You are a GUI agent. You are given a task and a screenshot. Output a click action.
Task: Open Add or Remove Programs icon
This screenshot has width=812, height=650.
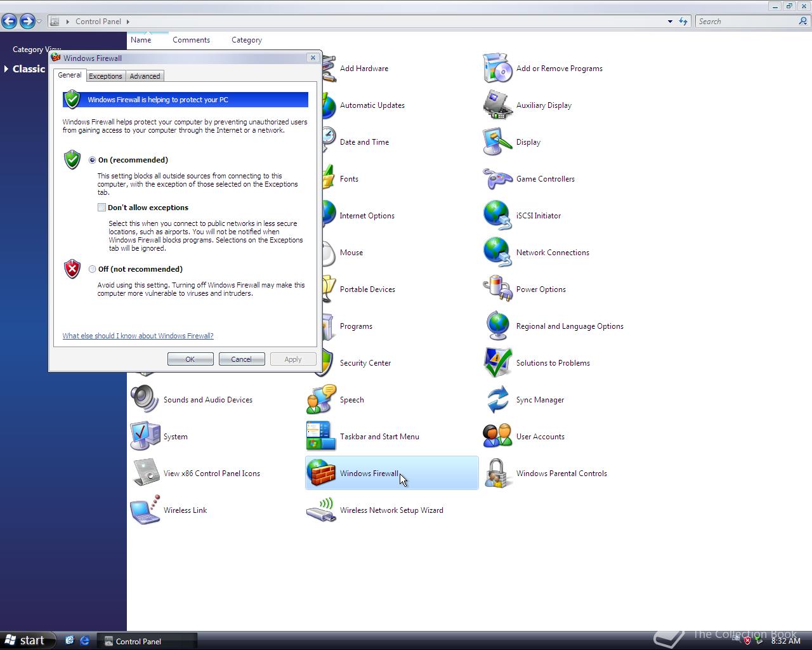pyautogui.click(x=497, y=68)
